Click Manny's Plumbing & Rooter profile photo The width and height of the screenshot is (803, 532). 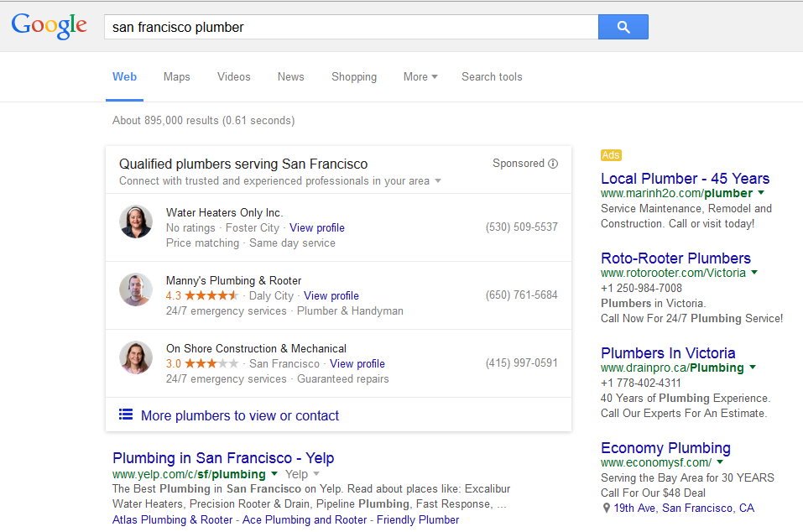tap(136, 290)
